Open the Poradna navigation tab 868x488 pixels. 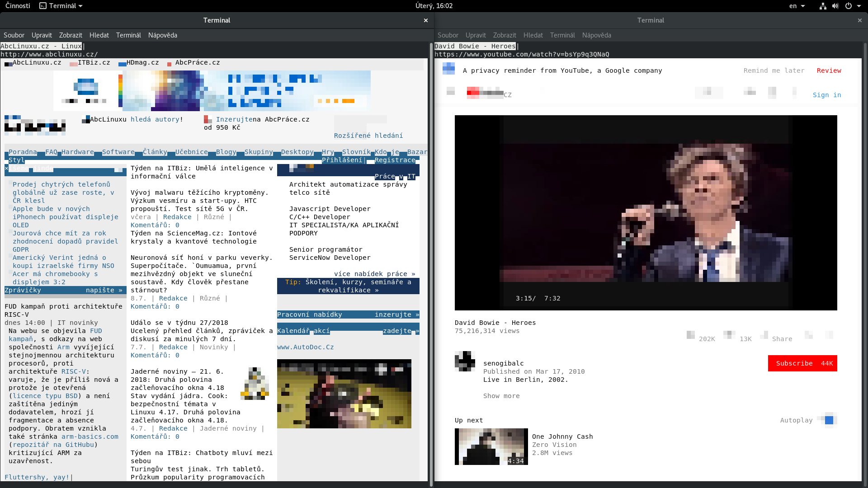tap(23, 152)
